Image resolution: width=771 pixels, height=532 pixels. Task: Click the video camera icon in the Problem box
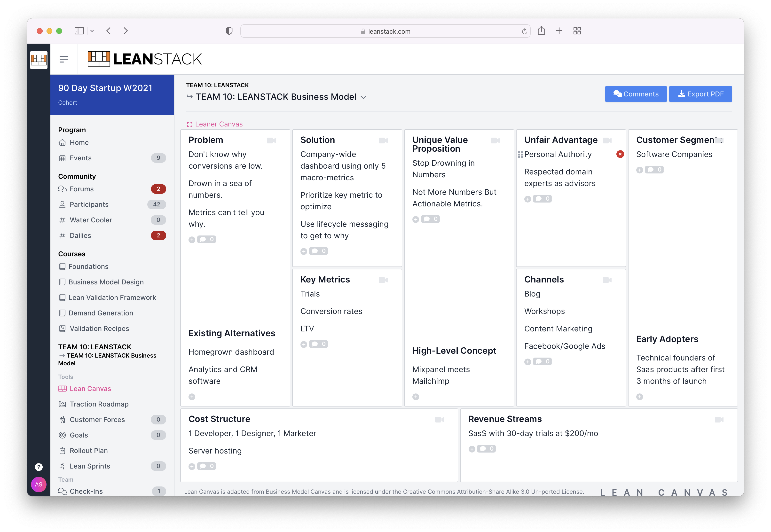272,140
